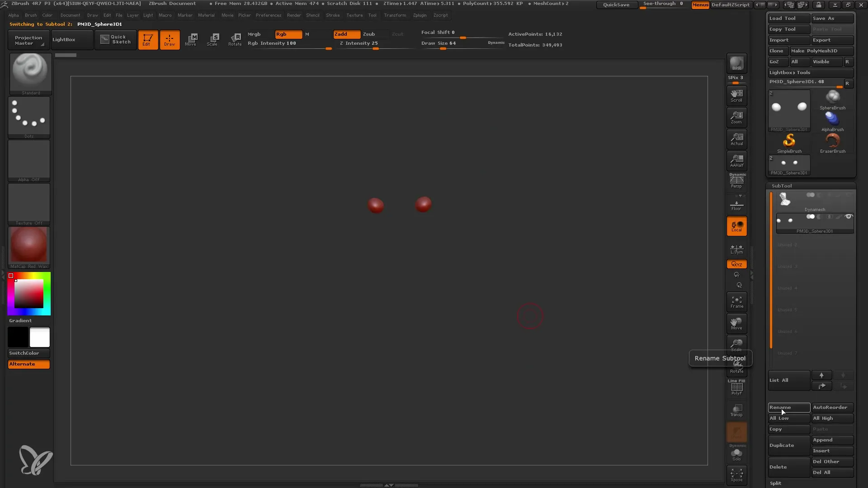
Task: Click the Actual size icon
Action: click(736, 139)
